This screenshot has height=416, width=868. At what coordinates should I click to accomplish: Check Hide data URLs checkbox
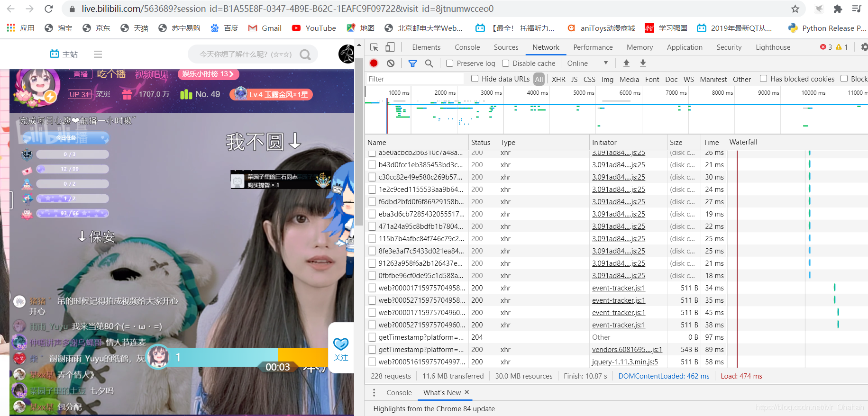coord(475,79)
